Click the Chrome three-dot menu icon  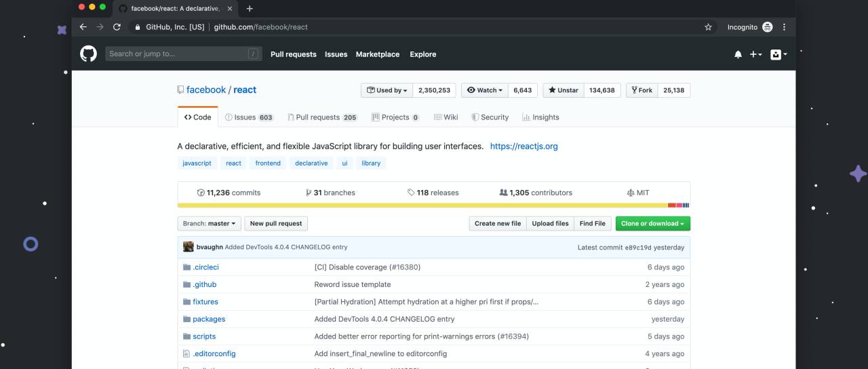point(785,27)
